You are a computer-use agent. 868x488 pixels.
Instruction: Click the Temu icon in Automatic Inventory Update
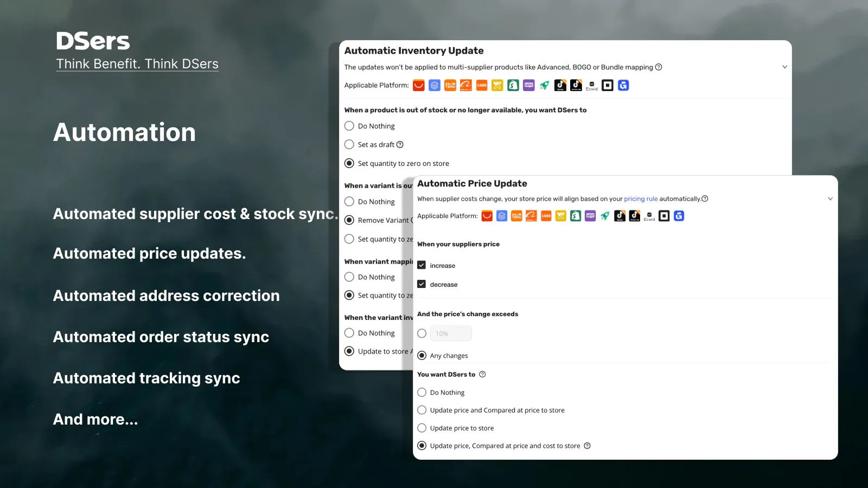(450, 85)
